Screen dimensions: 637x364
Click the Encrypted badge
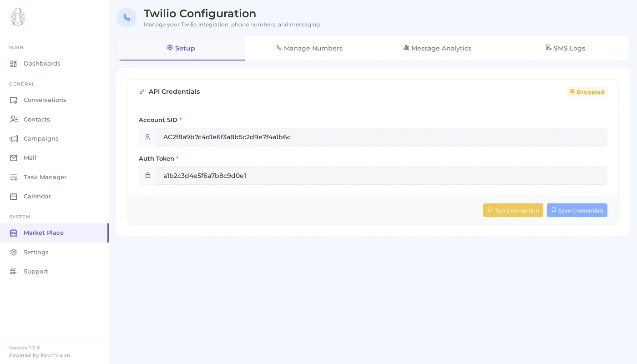tap(587, 92)
